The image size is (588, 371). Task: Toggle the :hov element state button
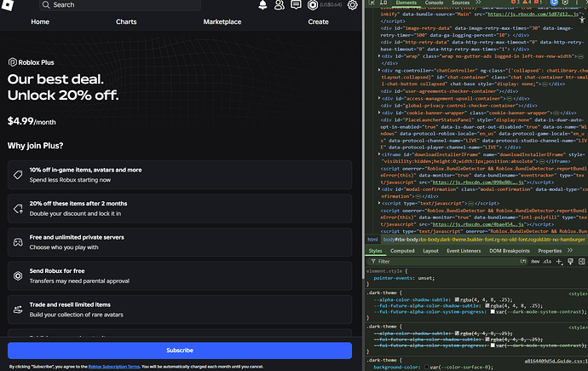[x=535, y=262]
